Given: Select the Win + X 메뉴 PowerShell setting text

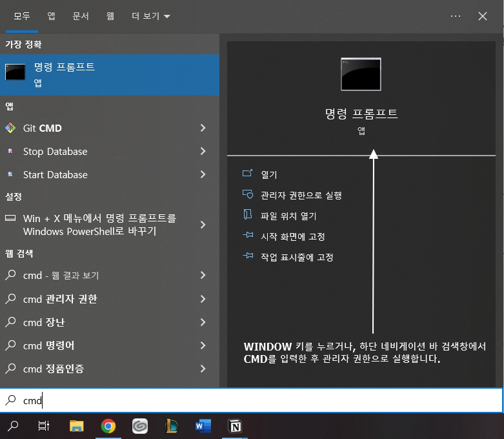Looking at the screenshot, I should coord(99,225).
